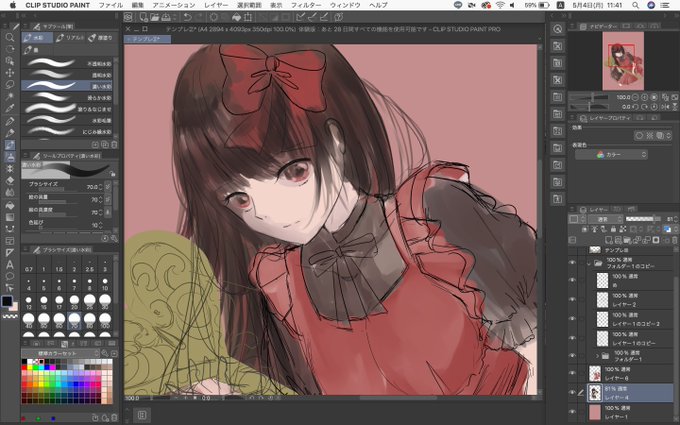Open the ファイル menu
Image resolution: width=680 pixels, height=425 pixels.
[x=111, y=5]
